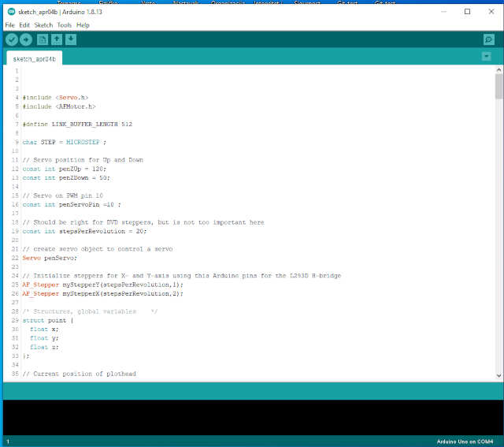Click the comment about DVD steppers
This screenshot has height=447, width=504.
click(143, 222)
